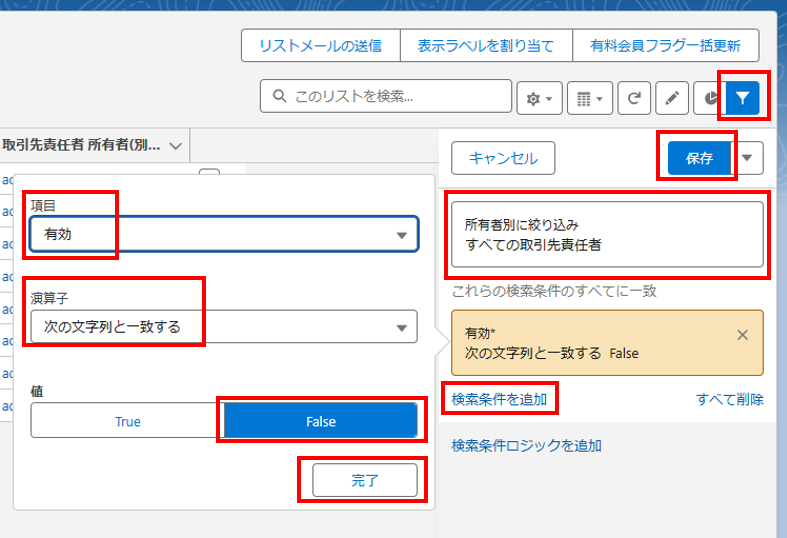Click すべて削除 remove all link
This screenshot has width=787, height=538.
pyautogui.click(x=729, y=399)
